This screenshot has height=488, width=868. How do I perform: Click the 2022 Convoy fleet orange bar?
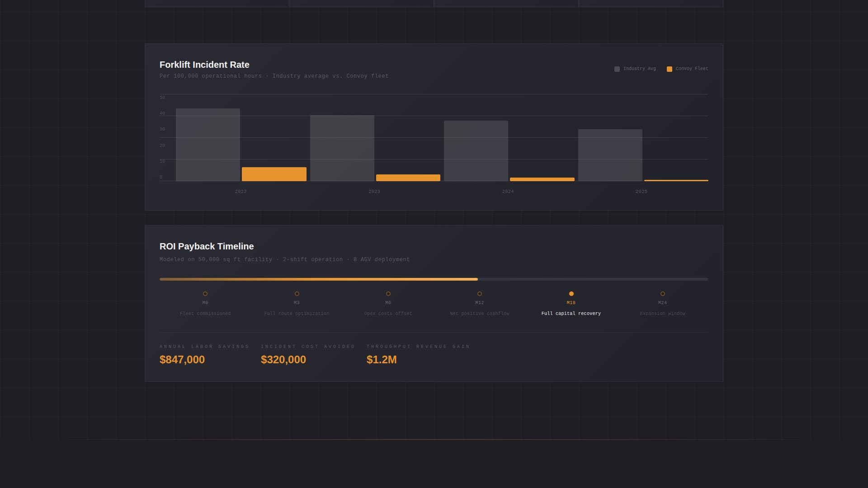274,174
